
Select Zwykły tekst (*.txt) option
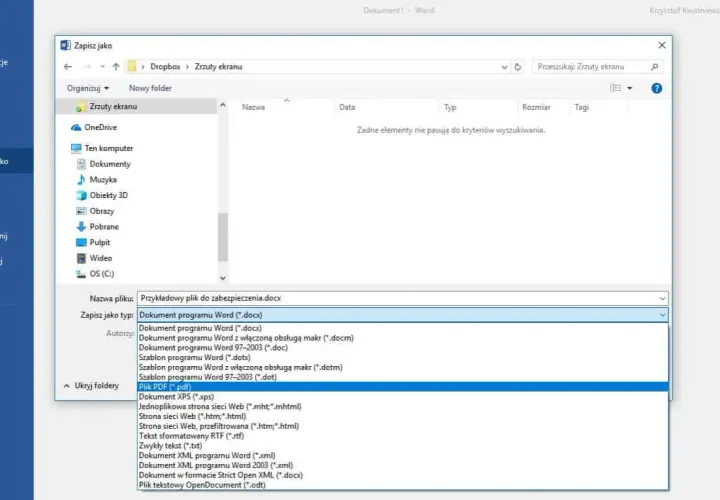point(403,445)
